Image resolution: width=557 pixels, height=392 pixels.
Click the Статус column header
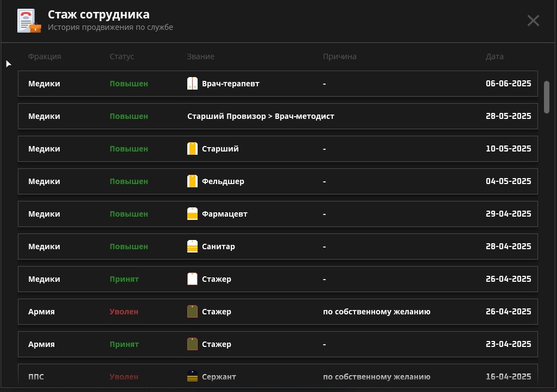pos(122,56)
